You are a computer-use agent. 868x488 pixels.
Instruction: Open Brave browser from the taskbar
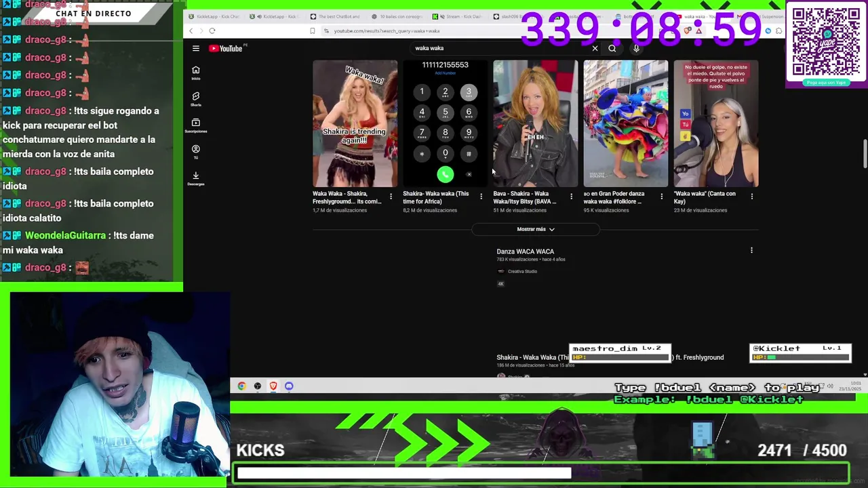[273, 386]
